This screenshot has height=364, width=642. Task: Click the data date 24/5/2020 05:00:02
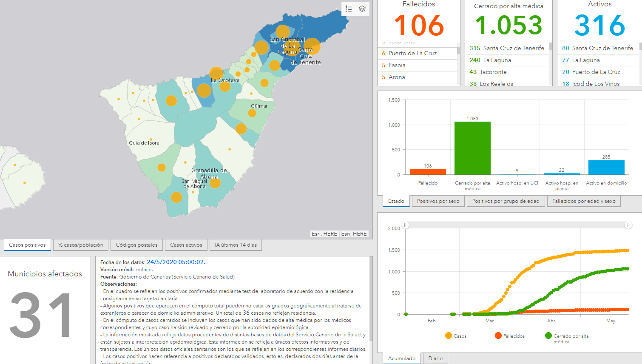pos(176,262)
